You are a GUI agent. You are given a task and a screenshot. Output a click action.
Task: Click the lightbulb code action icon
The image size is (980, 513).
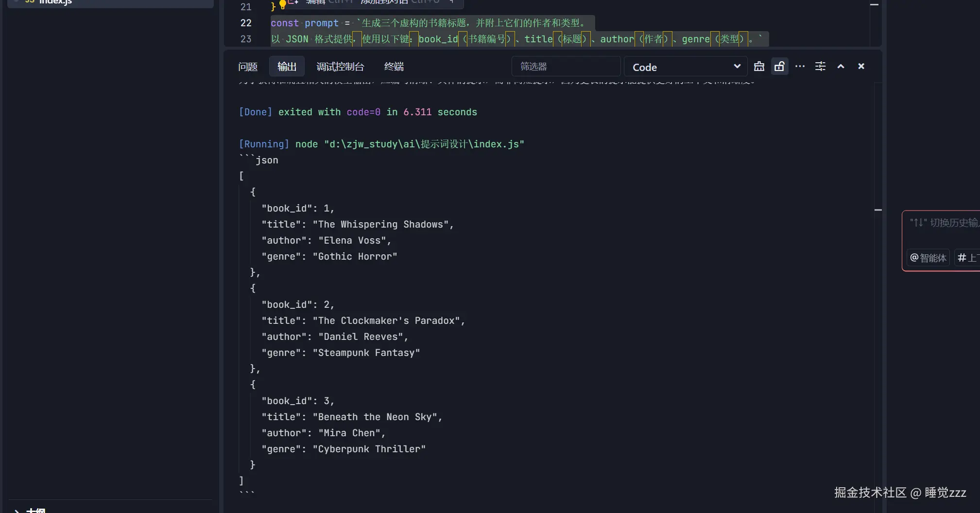(x=282, y=5)
